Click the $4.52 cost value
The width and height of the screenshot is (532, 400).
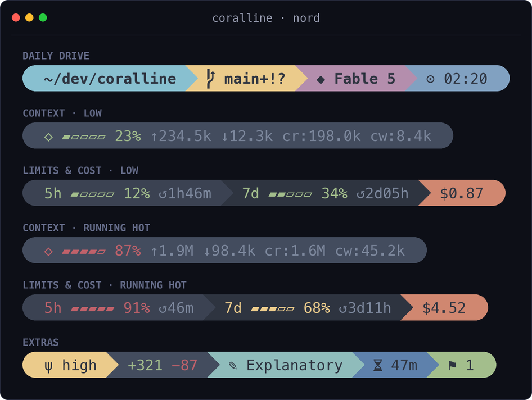pyautogui.click(x=444, y=308)
